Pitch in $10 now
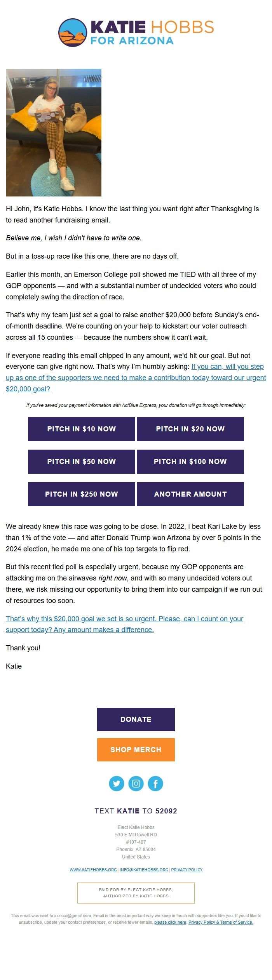The image size is (272, 980). (82, 429)
